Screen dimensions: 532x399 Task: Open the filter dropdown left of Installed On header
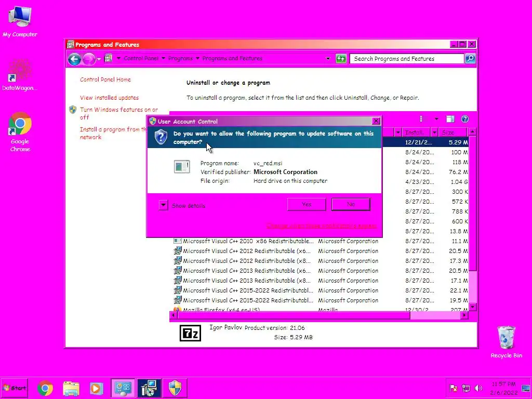pos(398,132)
